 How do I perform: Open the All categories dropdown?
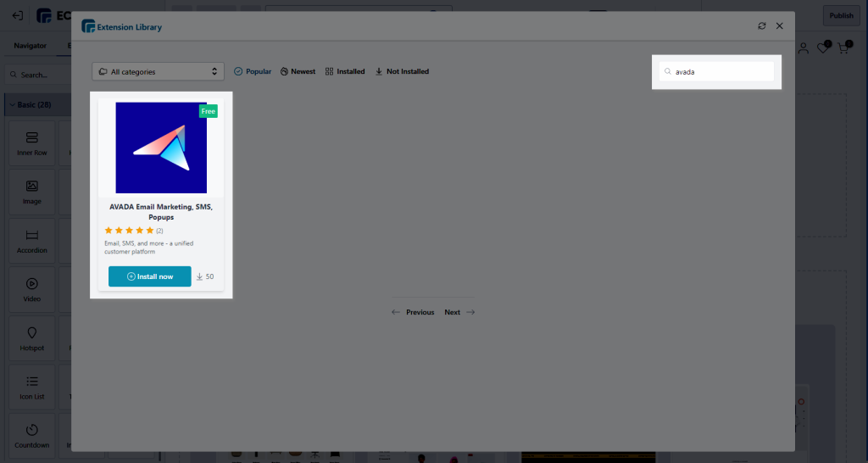coord(158,71)
